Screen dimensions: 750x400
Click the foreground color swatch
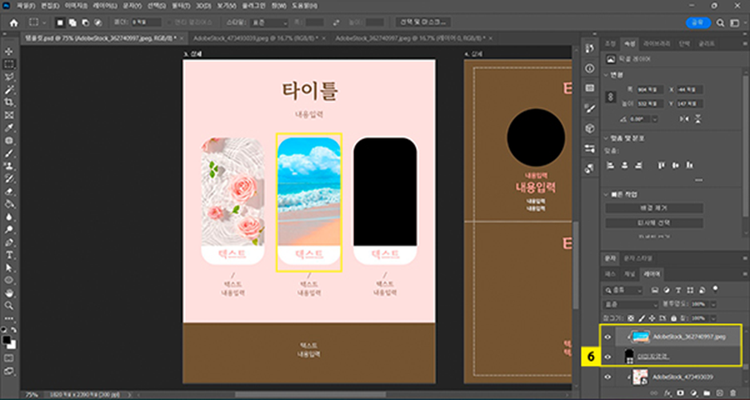tap(7, 340)
